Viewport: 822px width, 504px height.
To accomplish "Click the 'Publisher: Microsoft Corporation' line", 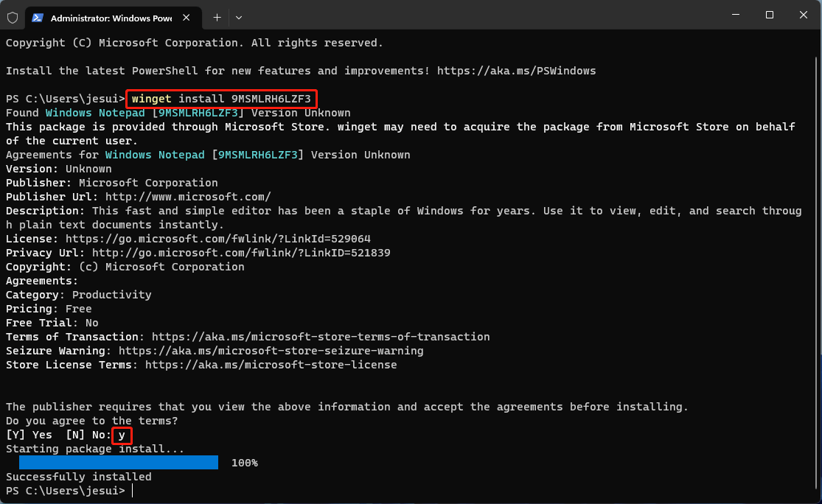I will [x=111, y=183].
